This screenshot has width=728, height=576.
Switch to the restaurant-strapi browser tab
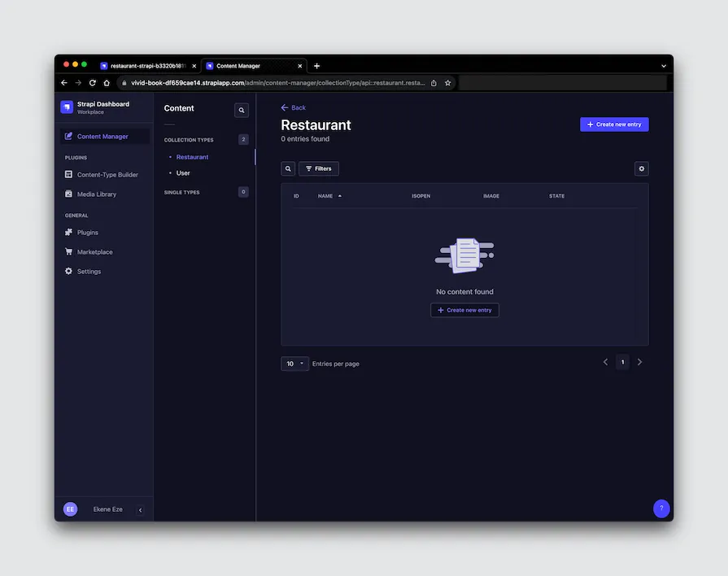143,65
